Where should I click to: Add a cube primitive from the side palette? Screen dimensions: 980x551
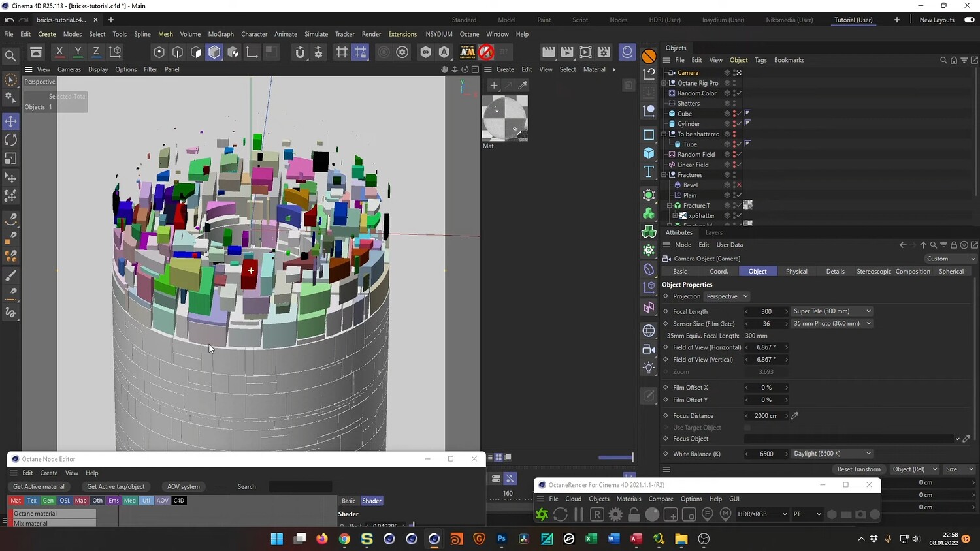(x=649, y=153)
